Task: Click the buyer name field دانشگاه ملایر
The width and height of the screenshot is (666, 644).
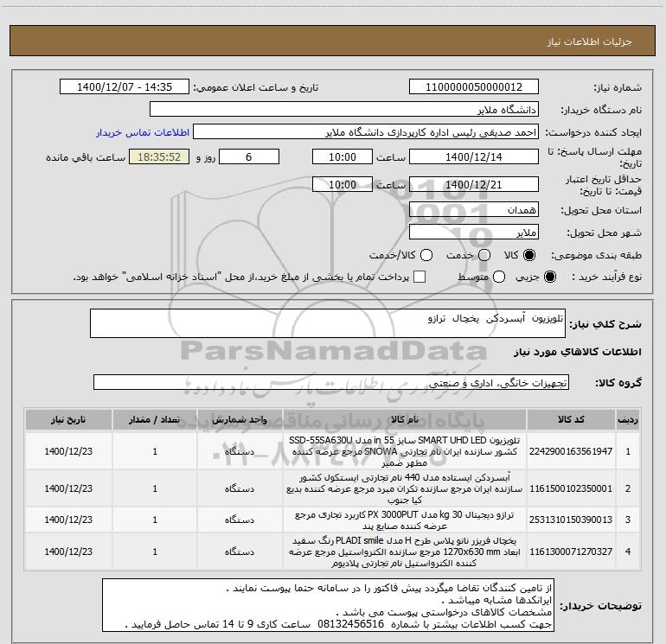Action: (x=344, y=109)
